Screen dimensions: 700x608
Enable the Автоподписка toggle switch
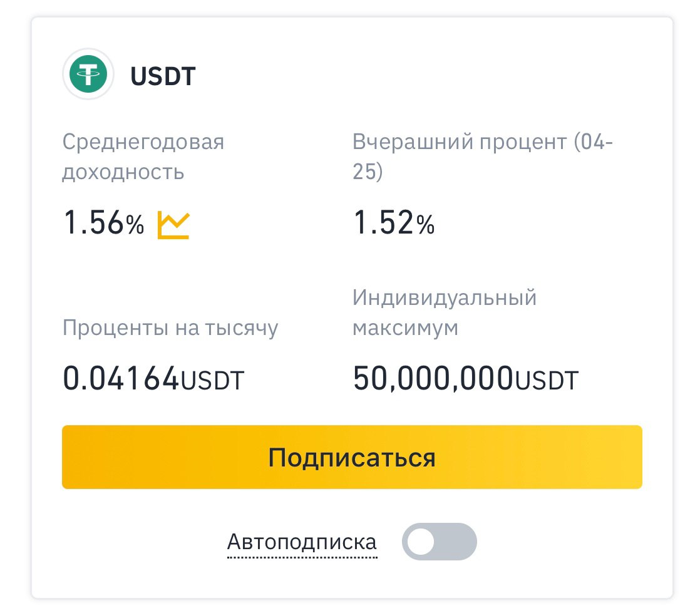[440, 542]
